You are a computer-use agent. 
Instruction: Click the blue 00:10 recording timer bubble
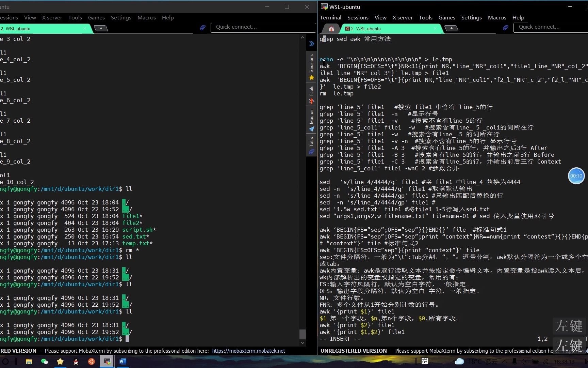(x=576, y=176)
